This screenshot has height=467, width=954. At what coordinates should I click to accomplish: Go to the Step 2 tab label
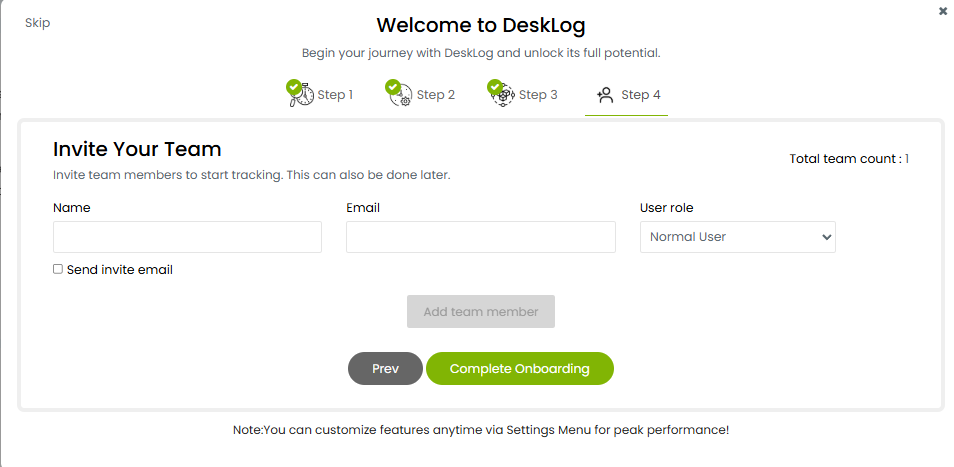[x=436, y=95]
